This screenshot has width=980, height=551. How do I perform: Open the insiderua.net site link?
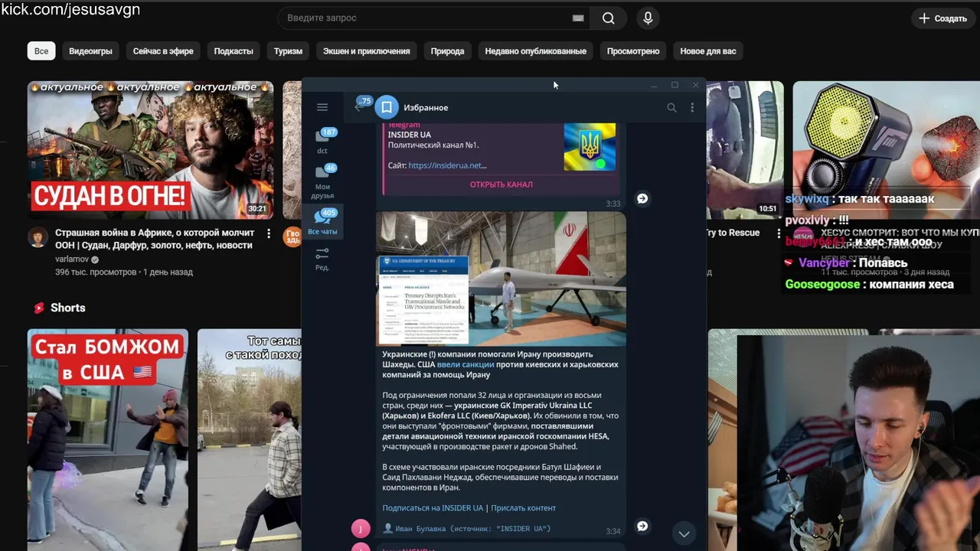click(447, 165)
